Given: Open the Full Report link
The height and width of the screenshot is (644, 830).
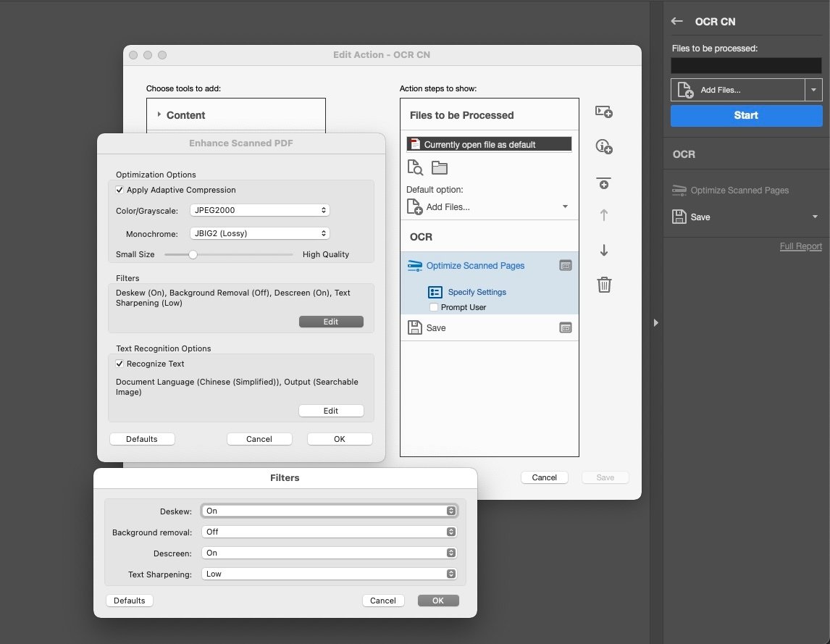Looking at the screenshot, I should 800,246.
